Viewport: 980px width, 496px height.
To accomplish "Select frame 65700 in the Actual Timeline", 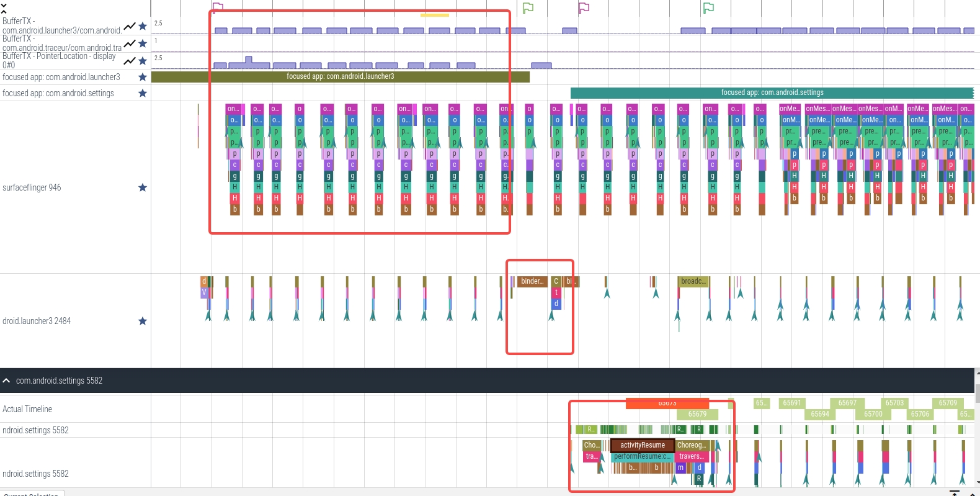I will click(873, 414).
